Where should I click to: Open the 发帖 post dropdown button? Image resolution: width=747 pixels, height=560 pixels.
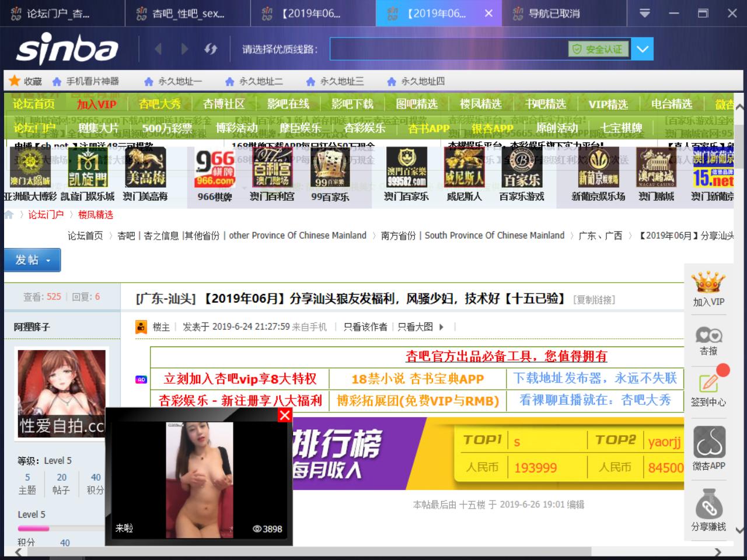[32, 260]
